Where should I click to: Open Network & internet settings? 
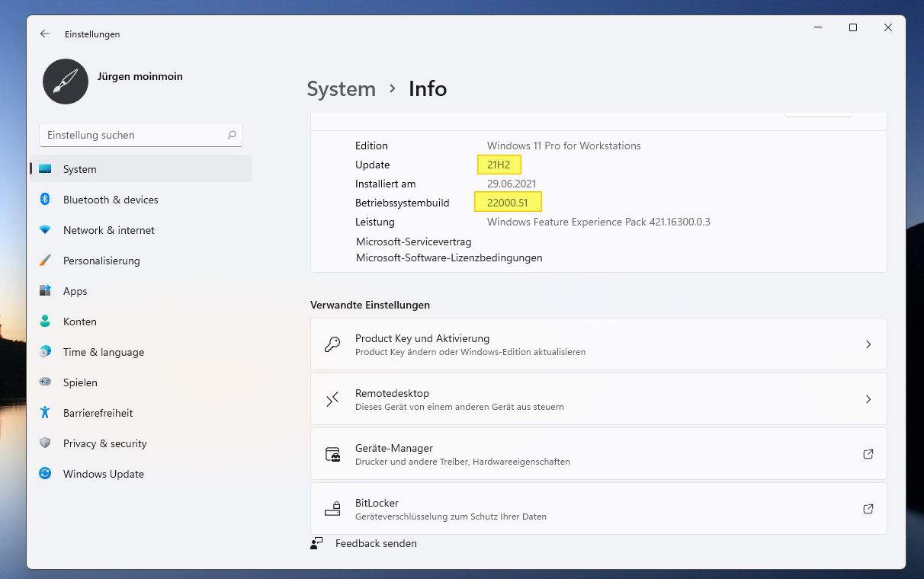[x=141, y=230]
